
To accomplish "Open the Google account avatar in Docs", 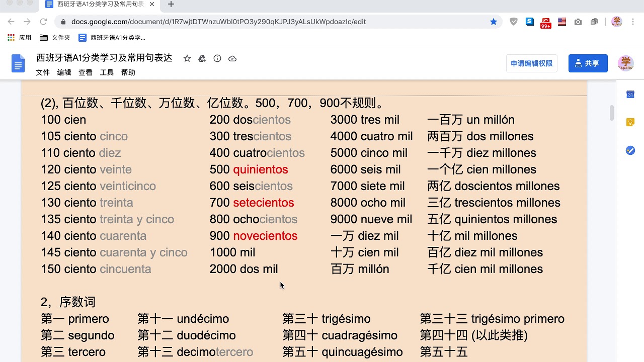I will pyautogui.click(x=625, y=63).
